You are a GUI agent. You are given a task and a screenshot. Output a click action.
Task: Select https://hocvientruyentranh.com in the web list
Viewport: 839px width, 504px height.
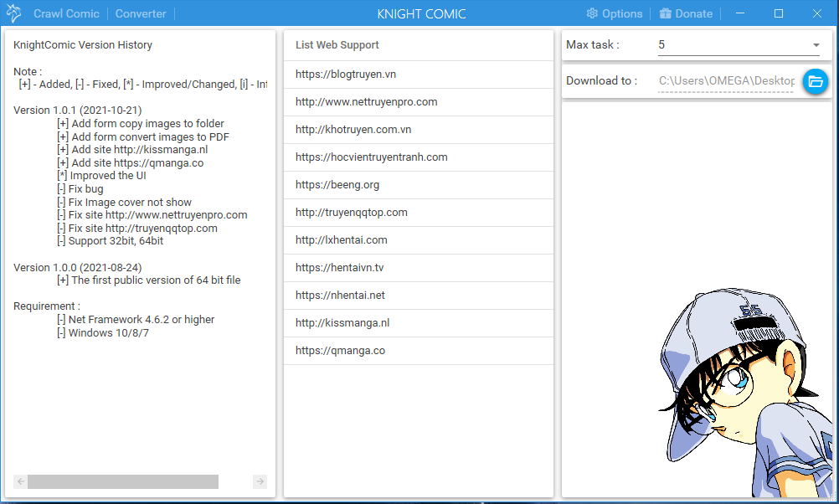pyautogui.click(x=419, y=157)
